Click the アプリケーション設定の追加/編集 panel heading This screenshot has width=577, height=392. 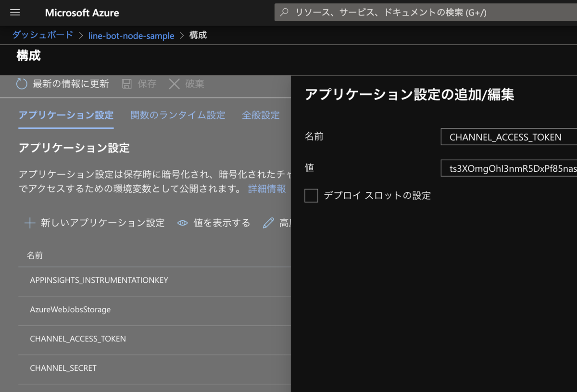click(x=410, y=94)
